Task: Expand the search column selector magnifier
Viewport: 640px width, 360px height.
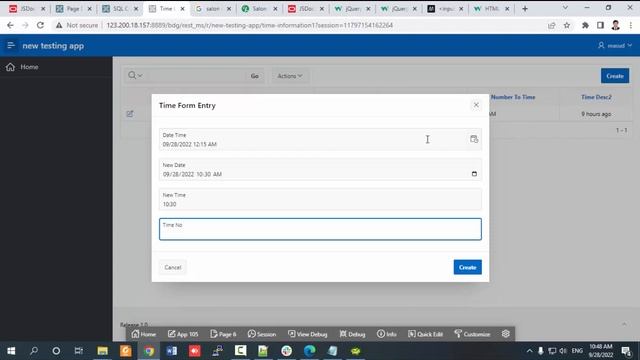Action: [135, 76]
